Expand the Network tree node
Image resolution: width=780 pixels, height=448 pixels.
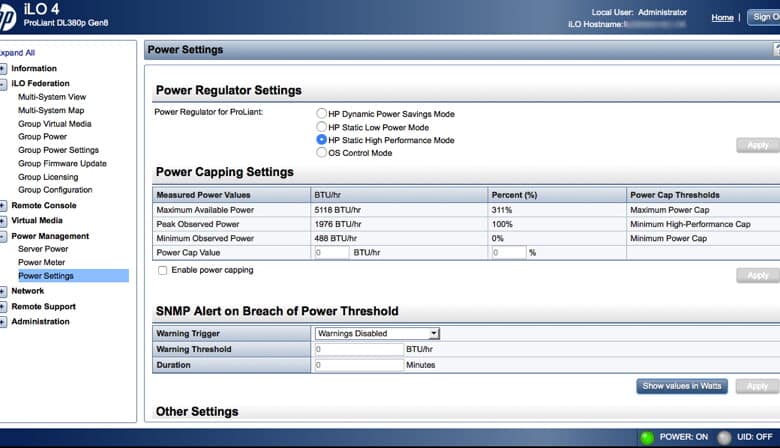click(2, 291)
